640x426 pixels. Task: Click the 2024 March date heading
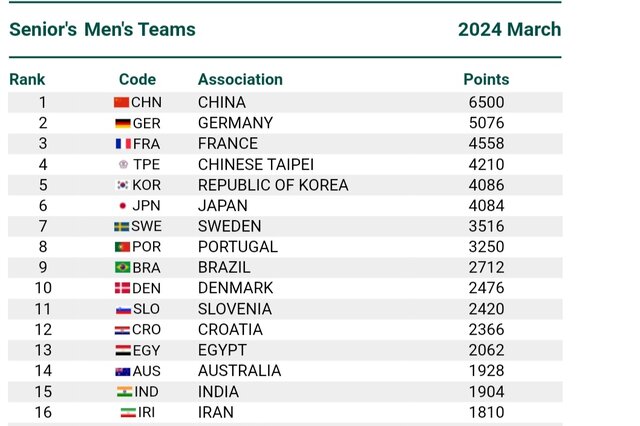(509, 29)
